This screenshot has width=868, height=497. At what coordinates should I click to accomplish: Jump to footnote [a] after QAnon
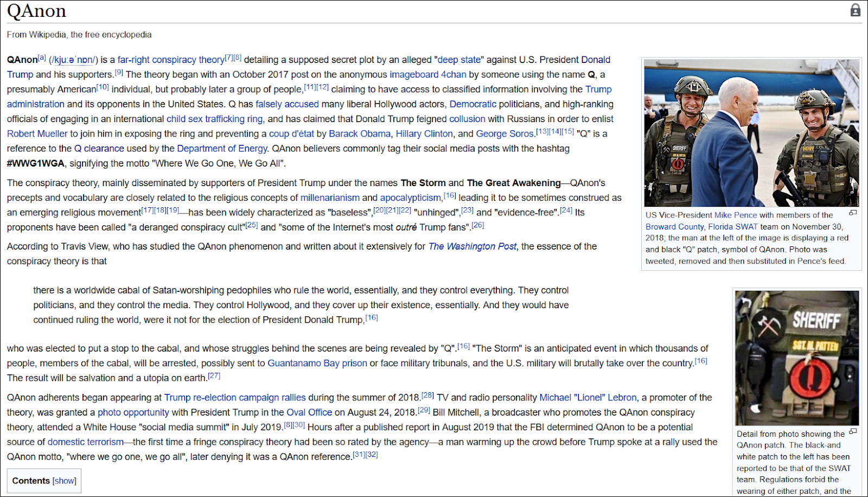coord(42,58)
